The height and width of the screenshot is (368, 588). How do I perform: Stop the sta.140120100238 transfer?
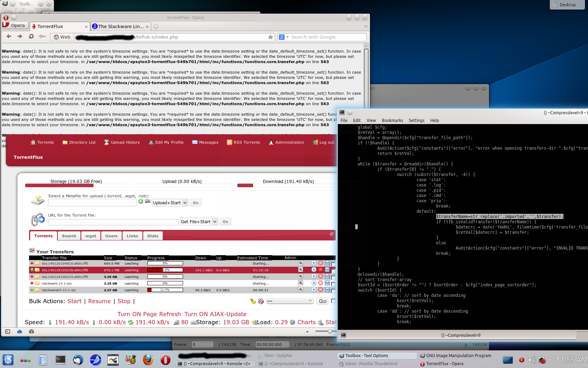pyautogui.click(x=314, y=270)
